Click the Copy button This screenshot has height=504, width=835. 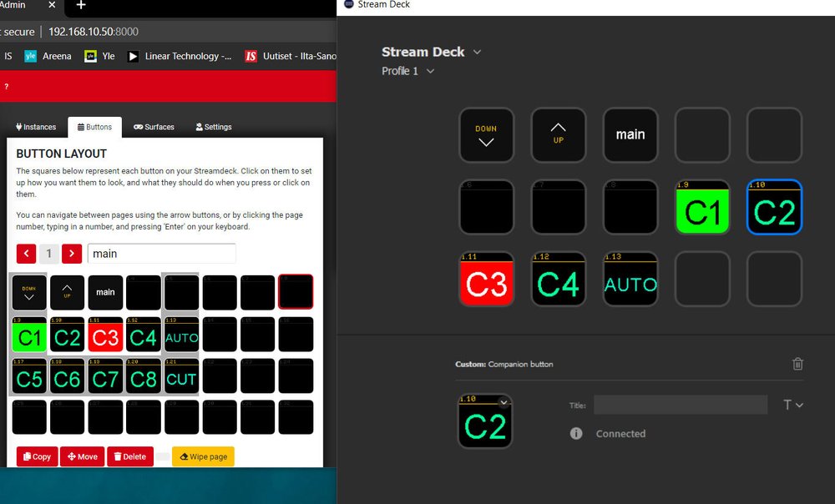pos(38,456)
